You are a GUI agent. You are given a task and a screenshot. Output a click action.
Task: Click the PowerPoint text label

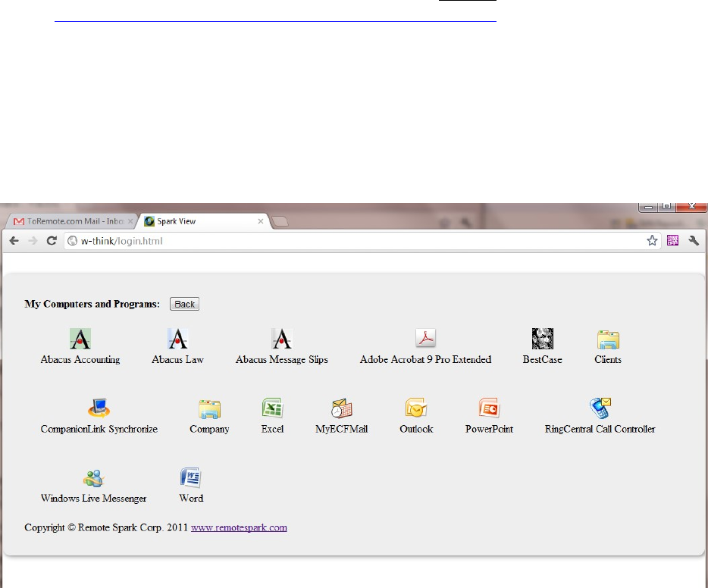(x=489, y=429)
